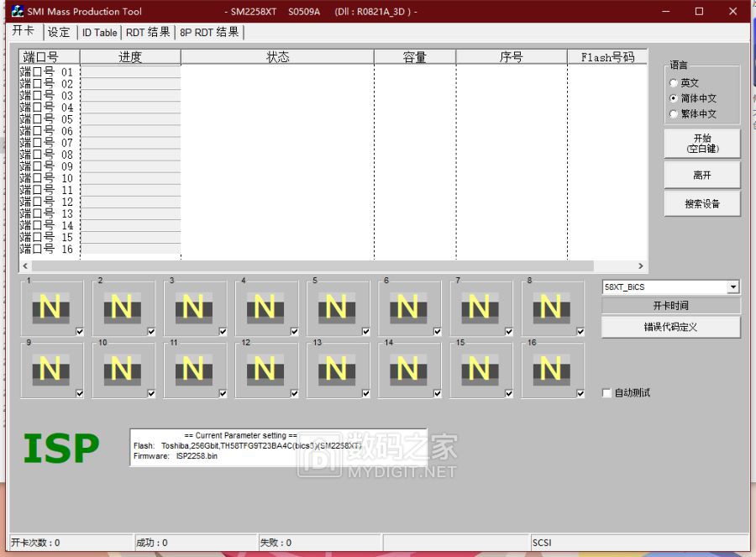The height and width of the screenshot is (557, 756).
Task: Open the 58XT_BICS dropdown list
Action: point(733,287)
